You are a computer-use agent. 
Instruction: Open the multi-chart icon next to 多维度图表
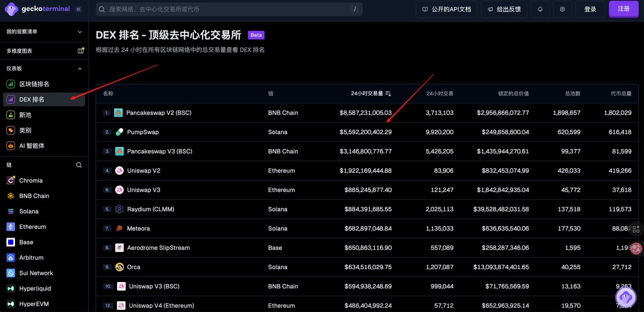point(80,50)
